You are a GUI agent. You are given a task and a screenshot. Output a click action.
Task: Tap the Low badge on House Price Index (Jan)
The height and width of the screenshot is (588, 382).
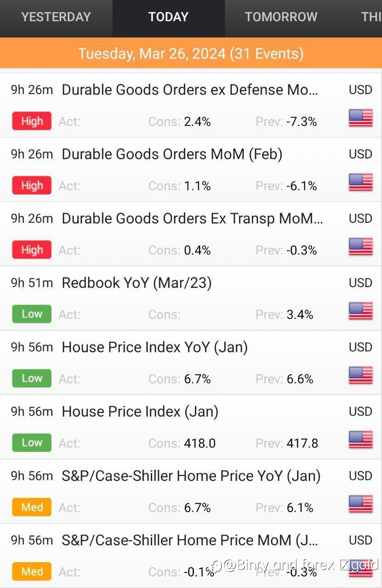pyautogui.click(x=32, y=443)
